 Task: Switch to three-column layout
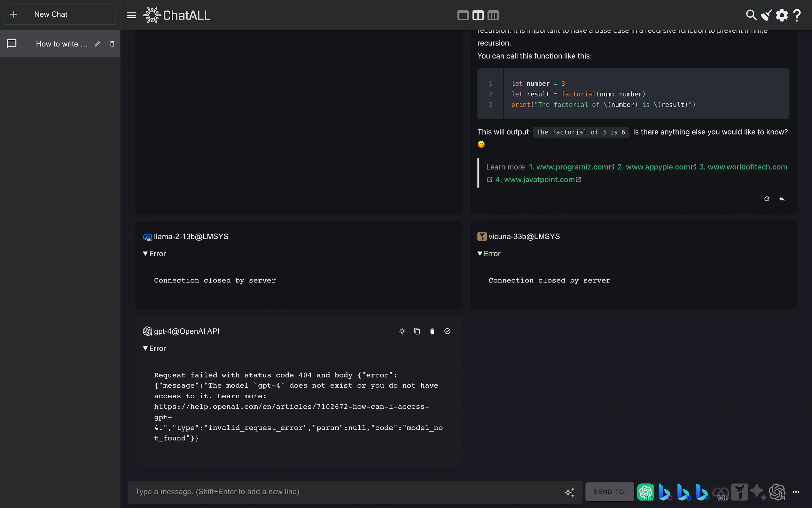coord(493,15)
